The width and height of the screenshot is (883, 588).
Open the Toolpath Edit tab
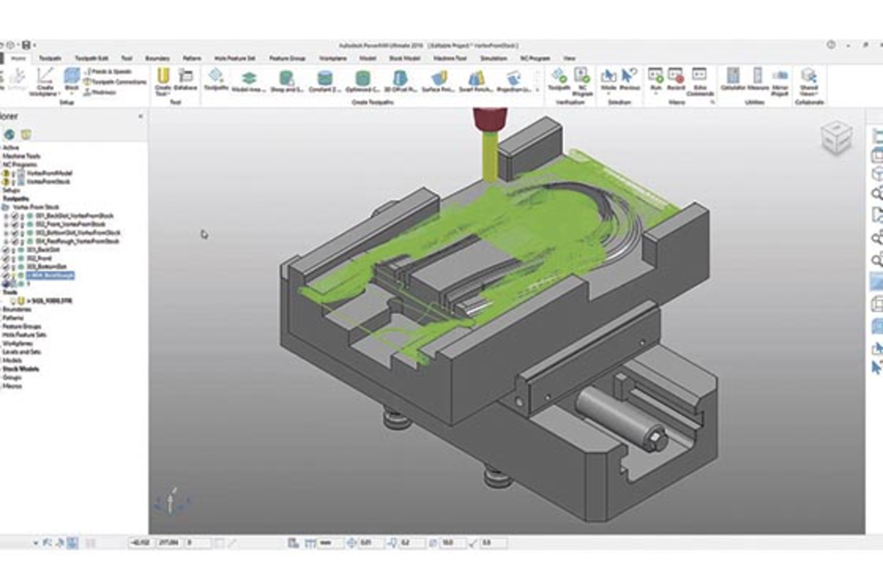pos(91,58)
